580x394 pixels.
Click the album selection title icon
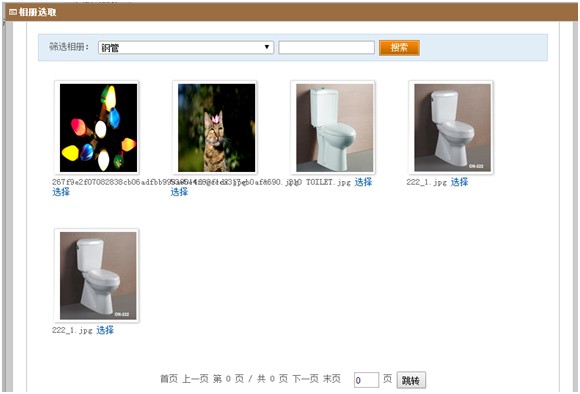[x=13, y=12]
